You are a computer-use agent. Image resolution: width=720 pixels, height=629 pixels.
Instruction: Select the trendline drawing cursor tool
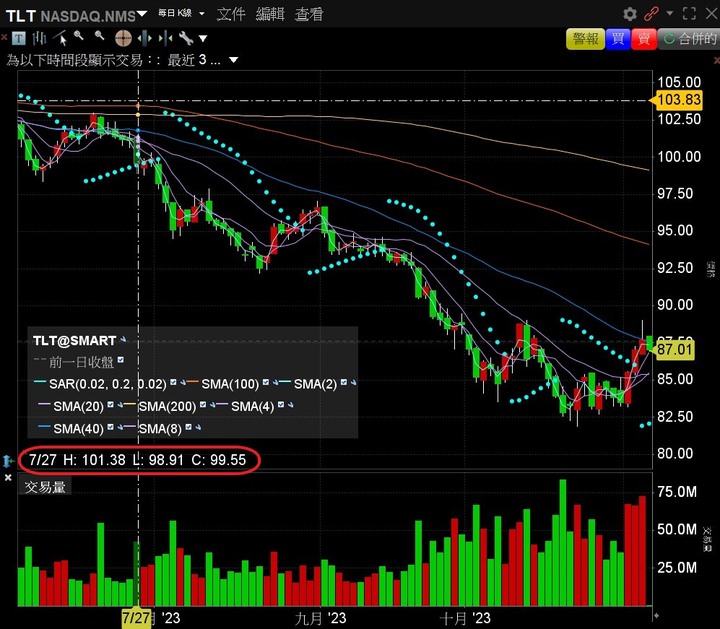pyautogui.click(x=61, y=38)
